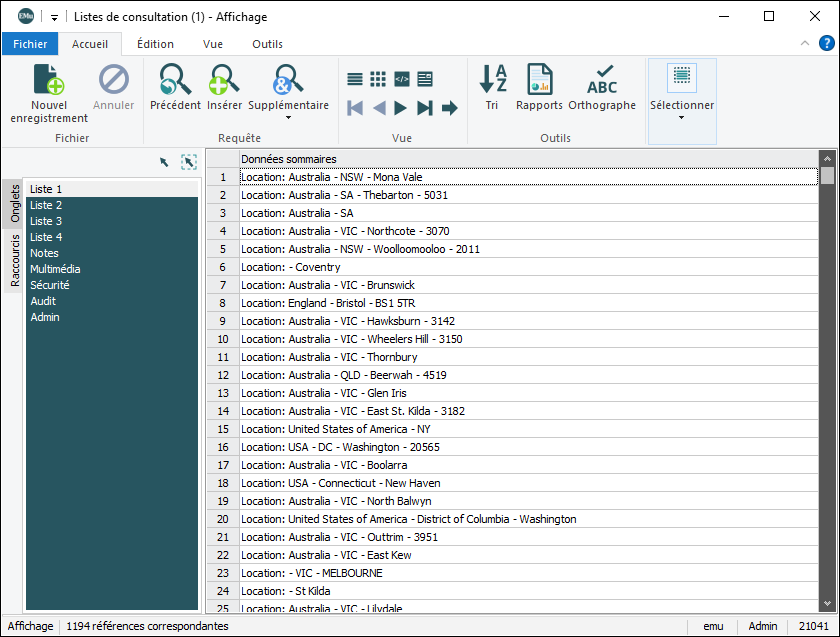This screenshot has height=637, width=840.
Task: Click the Insérer search icon
Action: (x=224, y=80)
